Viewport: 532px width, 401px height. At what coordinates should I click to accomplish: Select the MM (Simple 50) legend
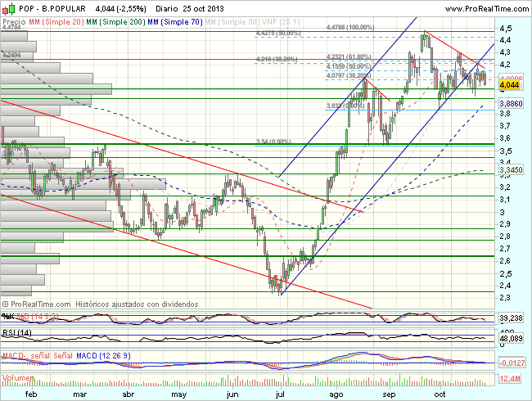point(232,22)
